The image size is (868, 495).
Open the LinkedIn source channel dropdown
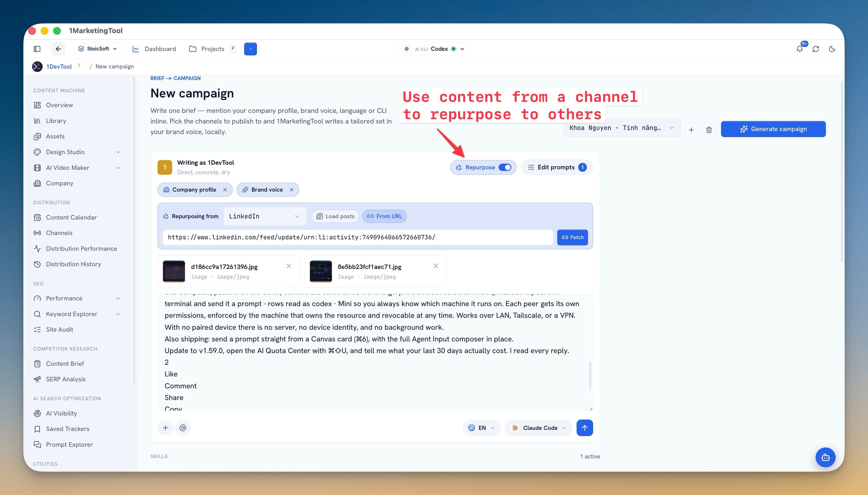(x=265, y=216)
